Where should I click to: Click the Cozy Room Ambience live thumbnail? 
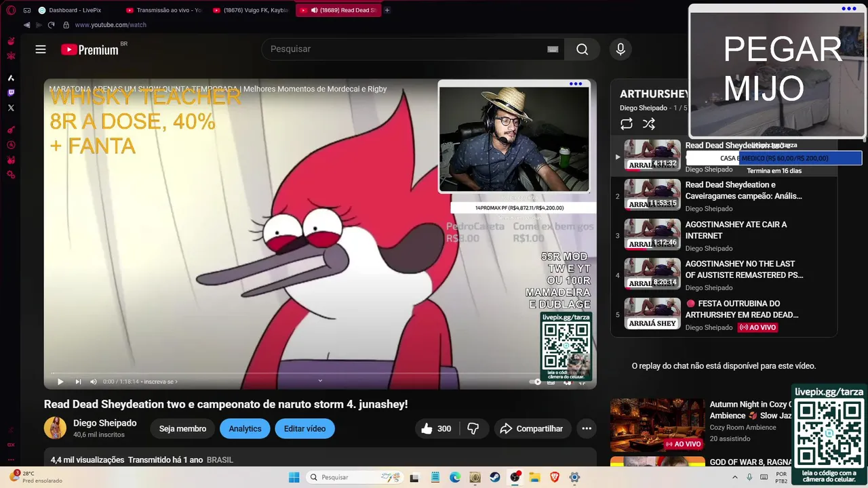(657, 425)
